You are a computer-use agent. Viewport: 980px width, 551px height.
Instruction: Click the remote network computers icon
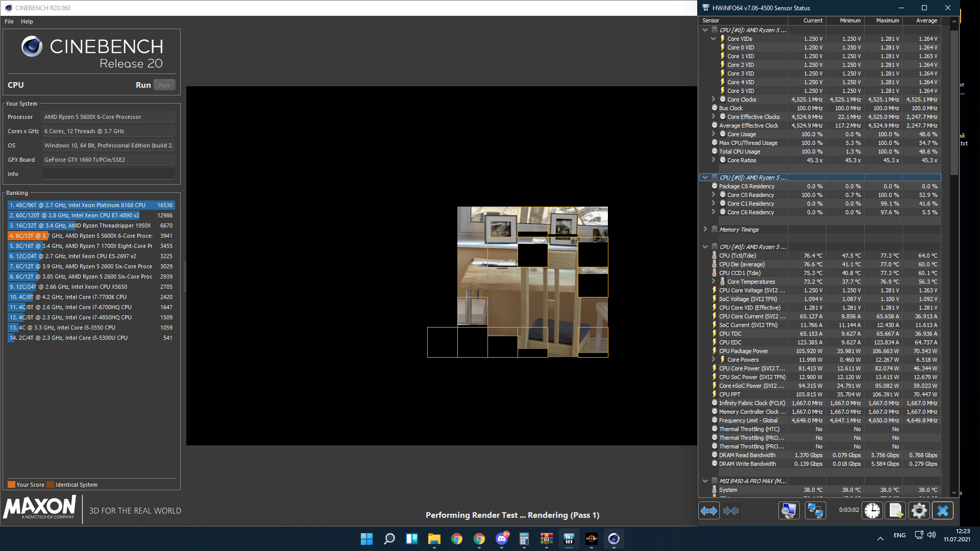(815, 511)
